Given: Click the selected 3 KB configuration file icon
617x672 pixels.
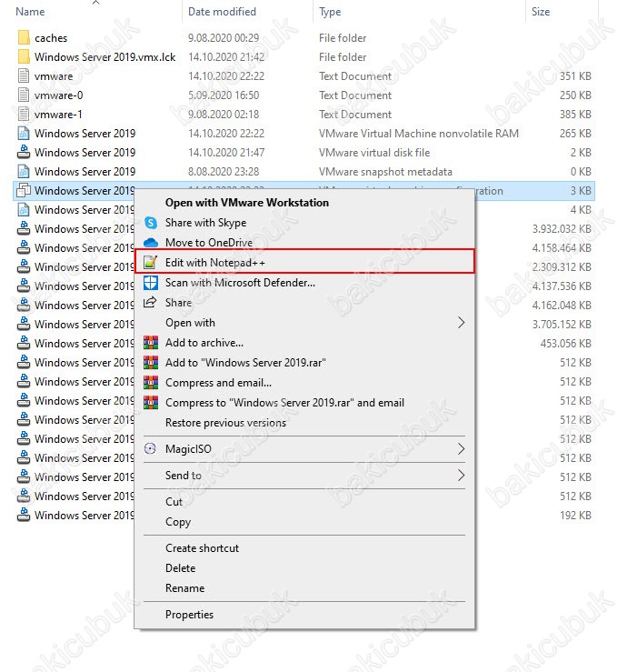Looking at the screenshot, I should coord(24,190).
